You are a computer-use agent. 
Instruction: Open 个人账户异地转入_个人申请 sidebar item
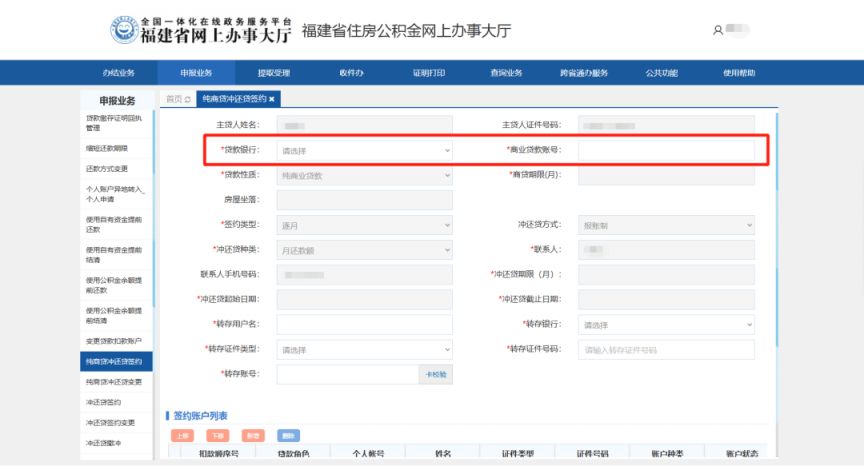tap(116, 194)
